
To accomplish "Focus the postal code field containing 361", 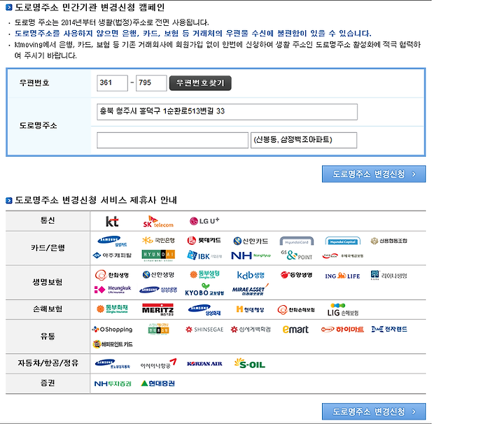I will 112,83.
